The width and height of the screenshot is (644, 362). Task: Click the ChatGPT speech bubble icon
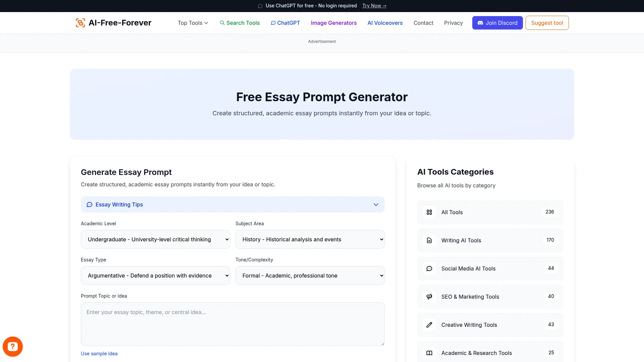[273, 23]
